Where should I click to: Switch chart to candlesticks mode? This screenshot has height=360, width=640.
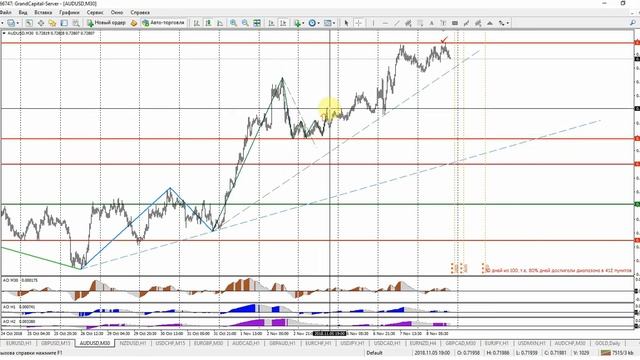click(208, 23)
